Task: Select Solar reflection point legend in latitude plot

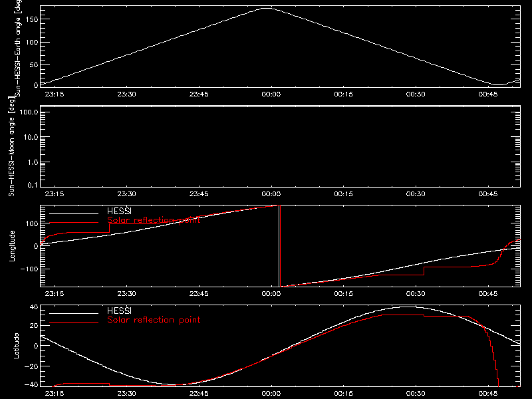Action: pyautogui.click(x=154, y=320)
